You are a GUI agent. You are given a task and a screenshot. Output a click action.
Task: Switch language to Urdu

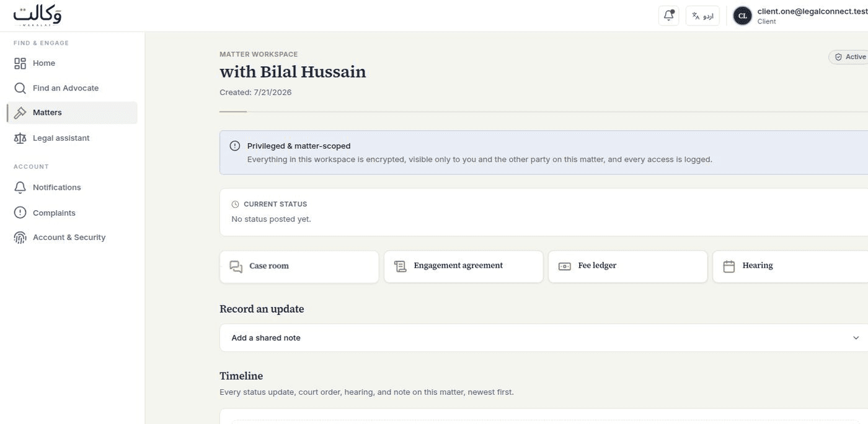702,16
